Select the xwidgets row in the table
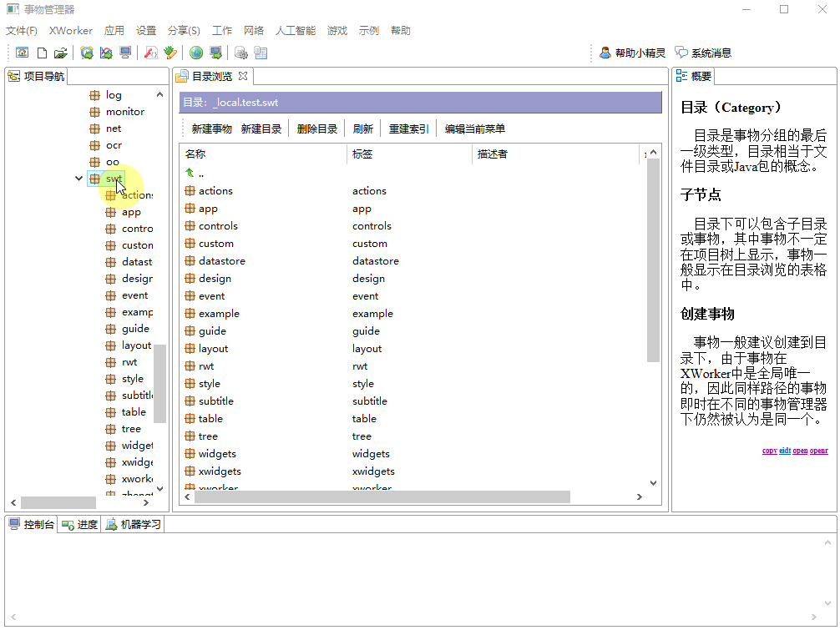The width and height of the screenshot is (840, 630). pyautogui.click(x=412, y=471)
